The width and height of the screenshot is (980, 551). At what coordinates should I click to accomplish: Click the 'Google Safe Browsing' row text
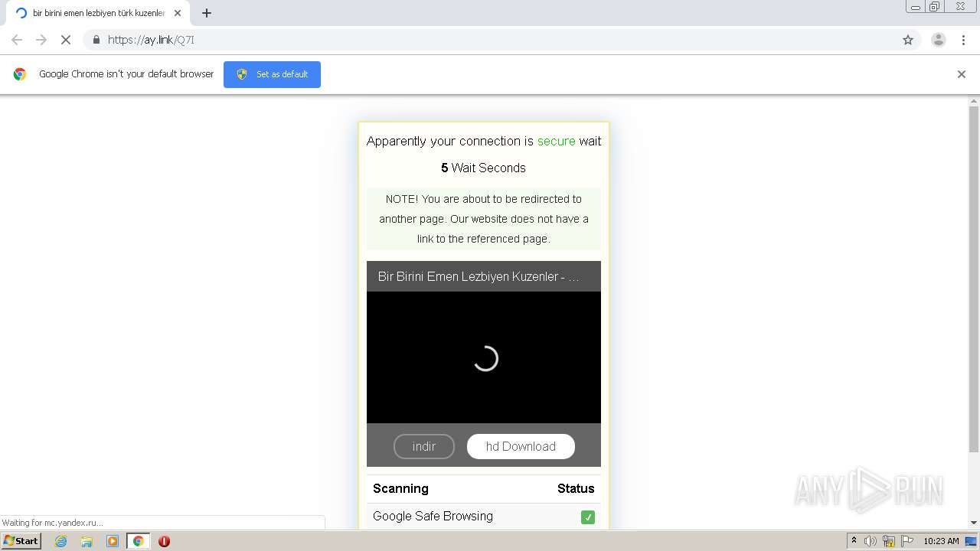coord(433,516)
